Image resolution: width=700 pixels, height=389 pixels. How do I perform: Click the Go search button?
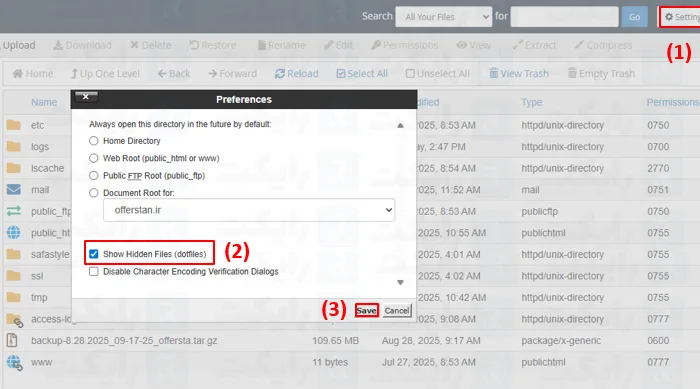(x=634, y=17)
